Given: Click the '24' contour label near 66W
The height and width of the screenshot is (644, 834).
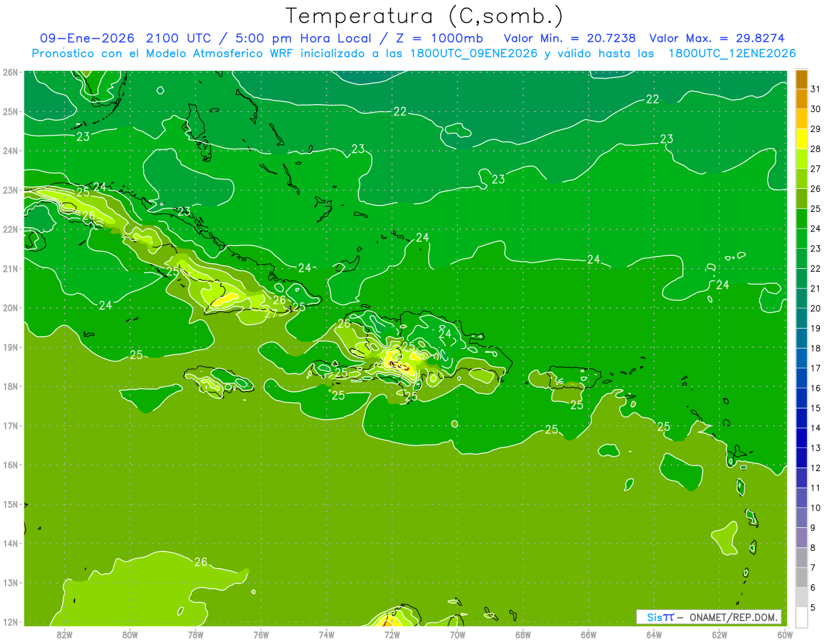Looking at the screenshot, I should tap(593, 259).
